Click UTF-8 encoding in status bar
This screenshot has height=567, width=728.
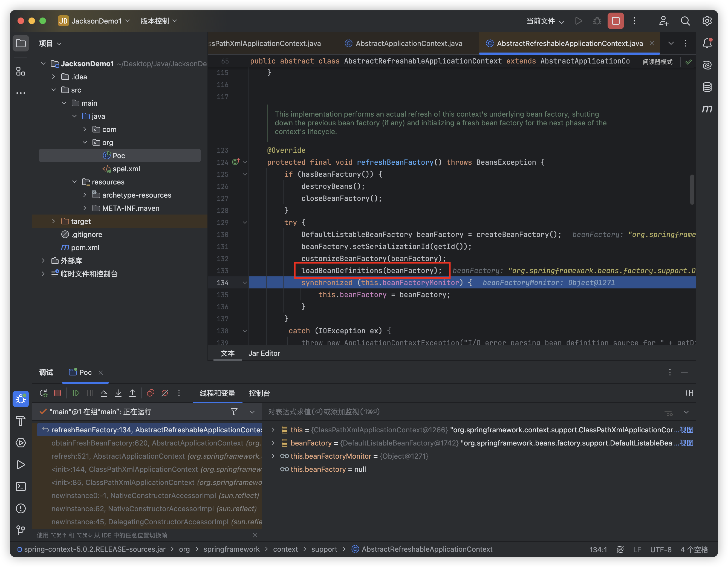[661, 549]
